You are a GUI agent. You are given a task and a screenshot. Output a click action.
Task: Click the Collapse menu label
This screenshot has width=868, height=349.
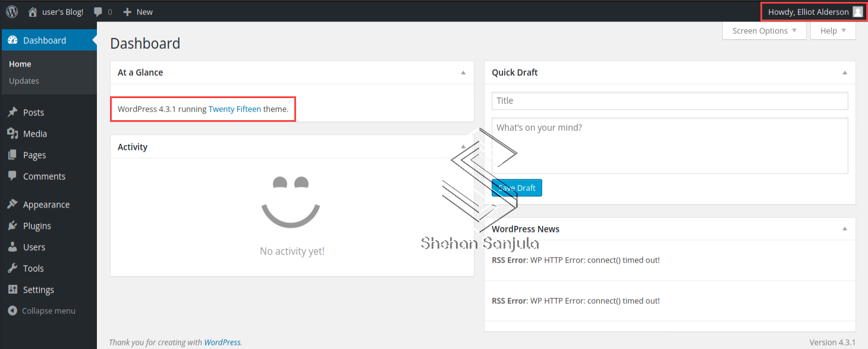49,311
